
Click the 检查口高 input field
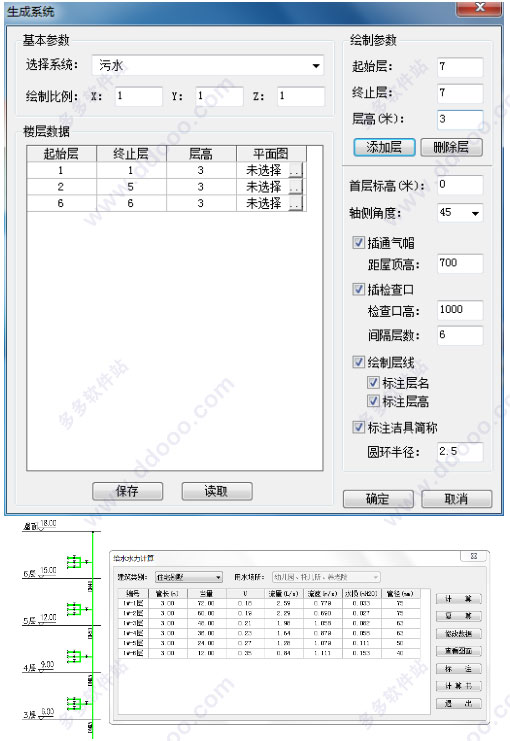click(x=460, y=310)
